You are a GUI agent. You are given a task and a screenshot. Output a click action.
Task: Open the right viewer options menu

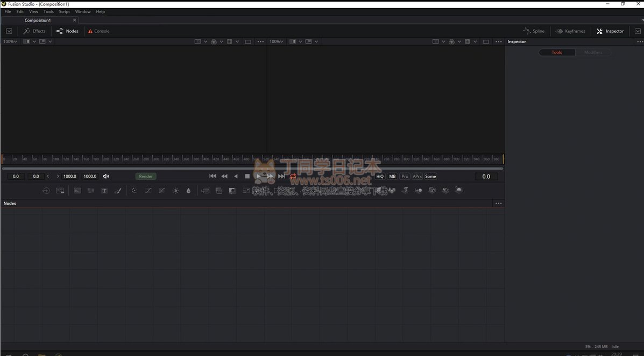pyautogui.click(x=498, y=41)
